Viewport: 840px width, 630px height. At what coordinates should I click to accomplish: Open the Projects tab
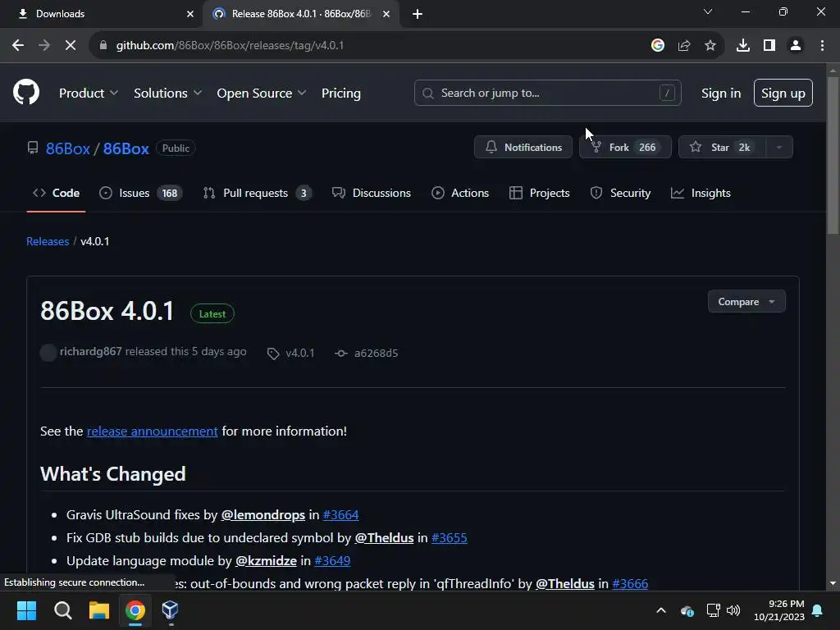point(540,193)
